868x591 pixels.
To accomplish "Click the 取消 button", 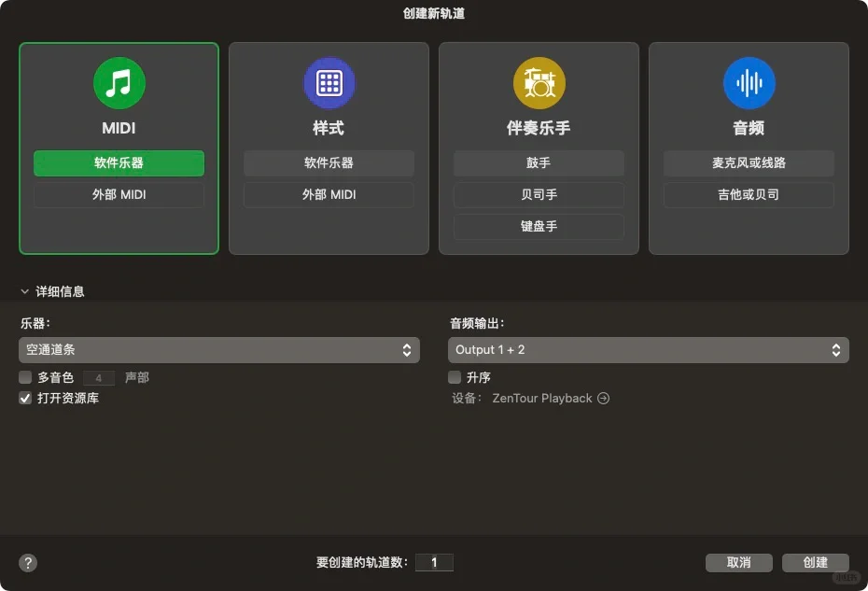I will coord(738,563).
